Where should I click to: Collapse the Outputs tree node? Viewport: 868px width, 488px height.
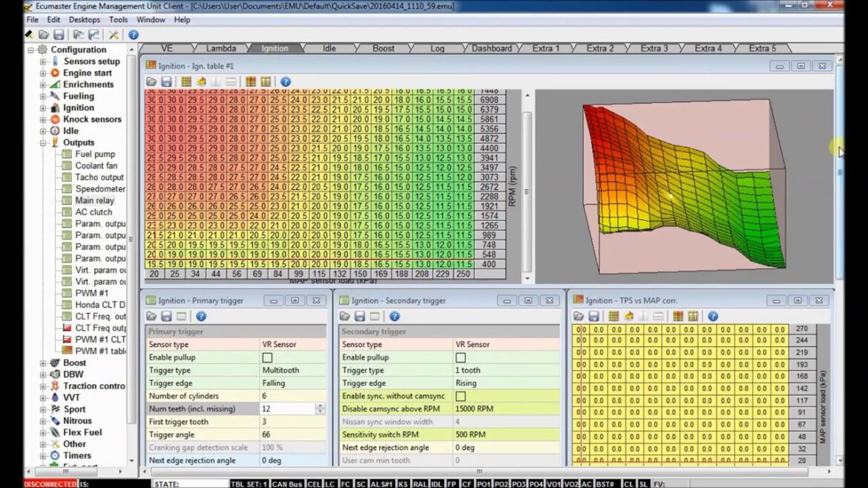43,142
